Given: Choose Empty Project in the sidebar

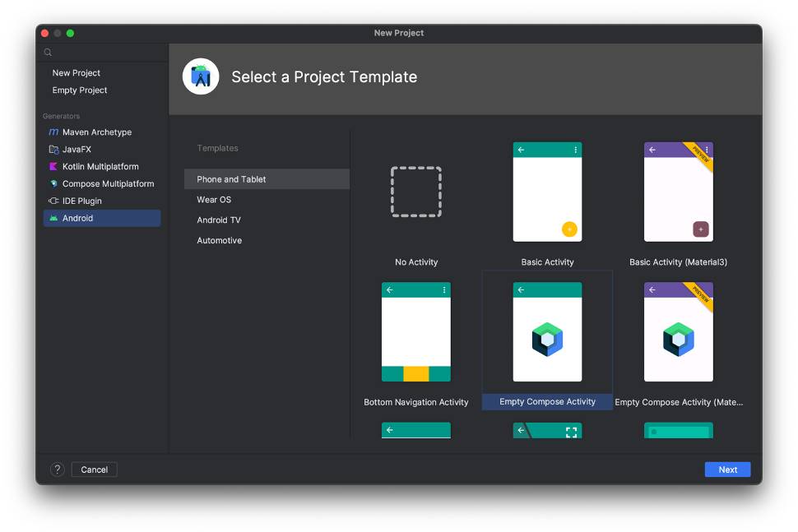Looking at the screenshot, I should [80, 90].
